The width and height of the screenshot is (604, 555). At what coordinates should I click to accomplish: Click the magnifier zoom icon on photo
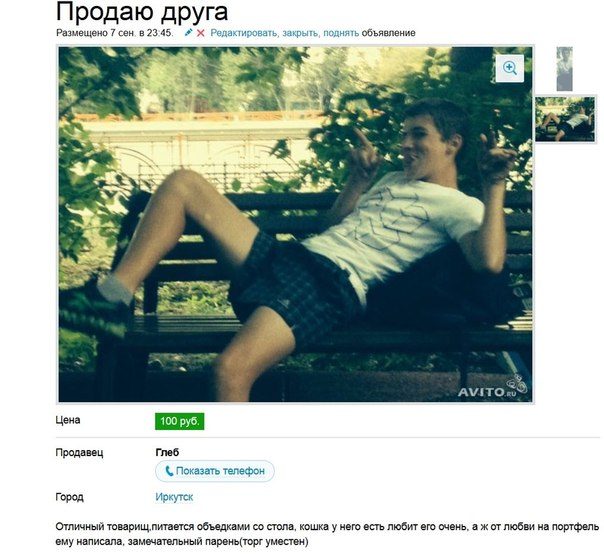509,68
